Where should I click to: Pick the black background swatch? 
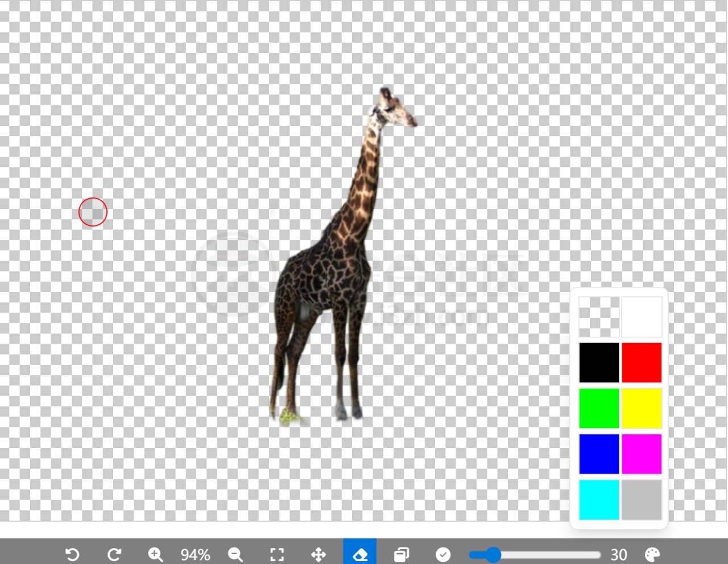599,363
